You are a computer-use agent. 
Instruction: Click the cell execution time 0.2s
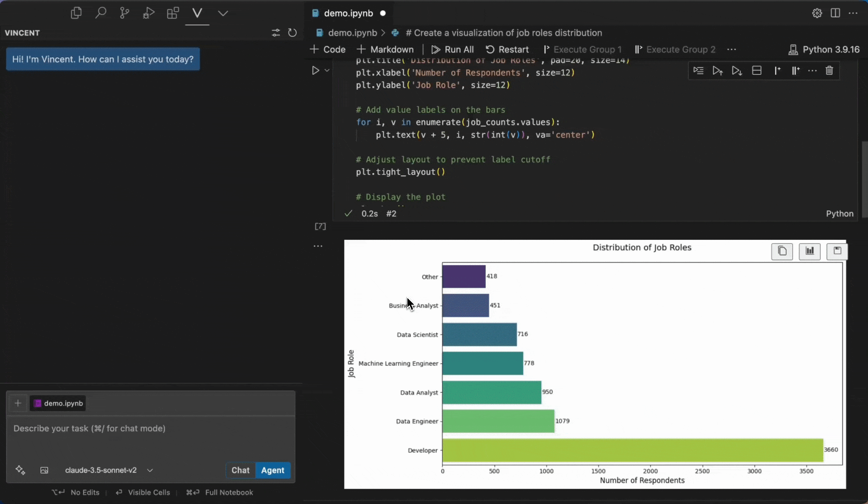point(370,214)
